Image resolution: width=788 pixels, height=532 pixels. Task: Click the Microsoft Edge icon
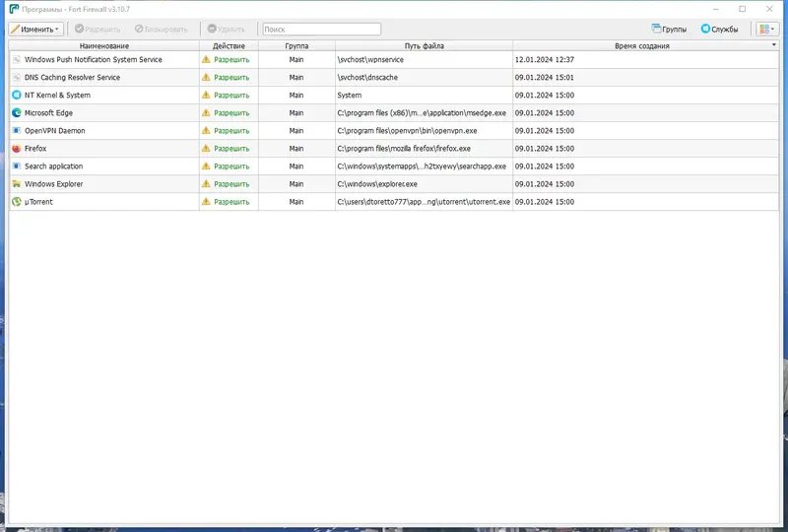coord(17,112)
